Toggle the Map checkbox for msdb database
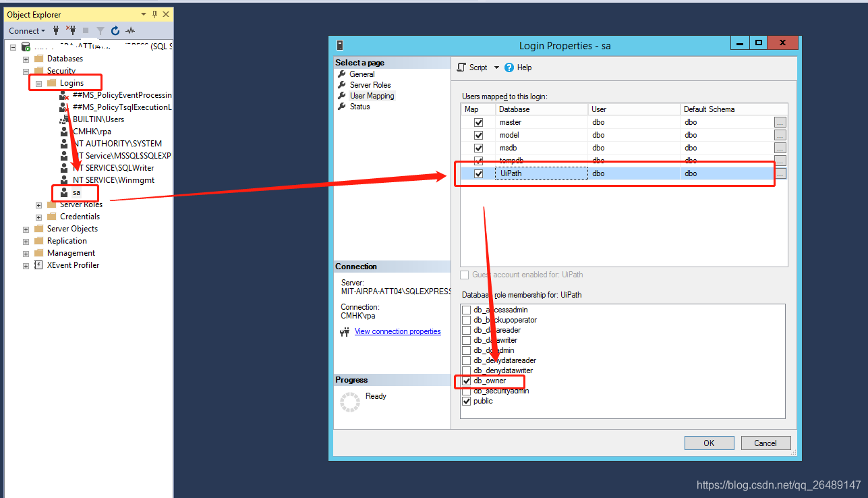The height and width of the screenshot is (498, 868). click(479, 148)
